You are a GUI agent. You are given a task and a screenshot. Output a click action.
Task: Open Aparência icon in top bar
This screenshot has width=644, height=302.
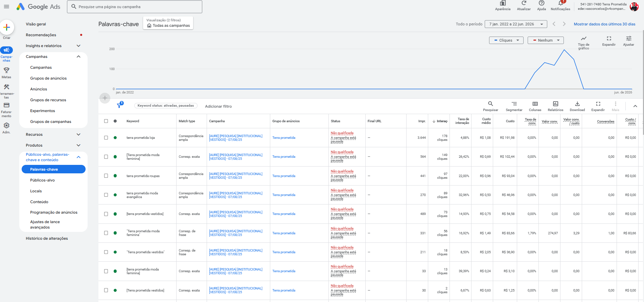[503, 3]
